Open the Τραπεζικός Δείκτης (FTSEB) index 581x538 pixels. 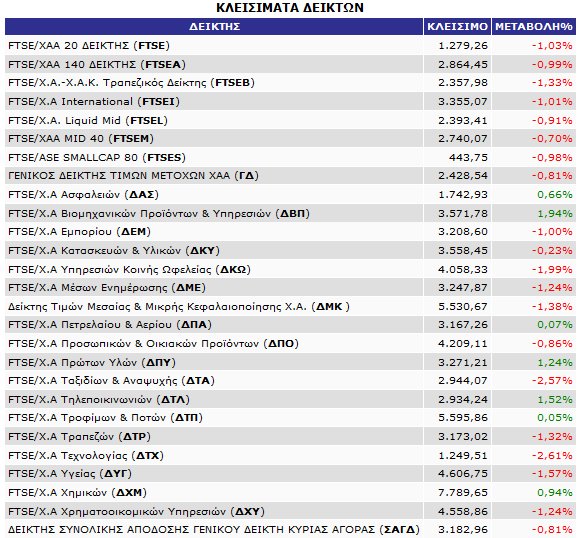(132, 83)
